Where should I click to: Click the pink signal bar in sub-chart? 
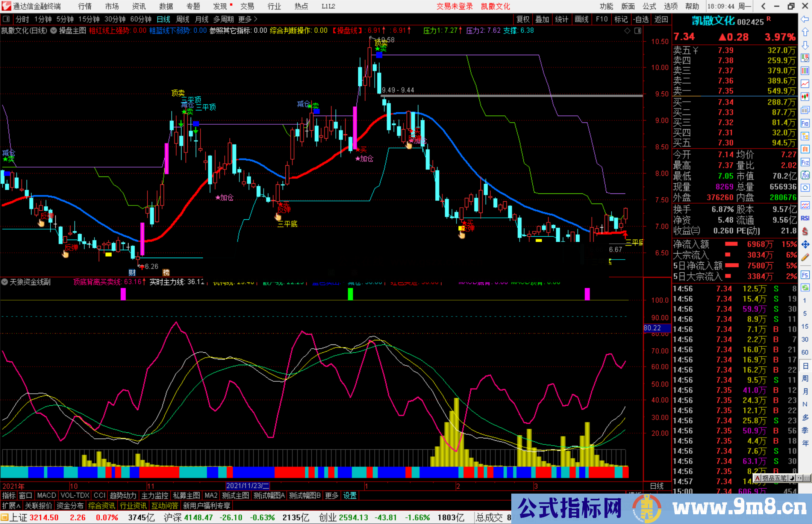click(x=123, y=294)
